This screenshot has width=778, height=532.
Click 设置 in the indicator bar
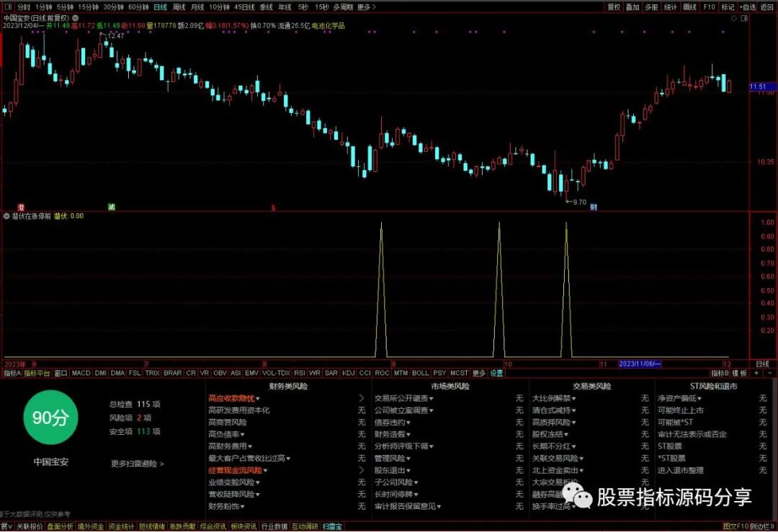click(496, 373)
